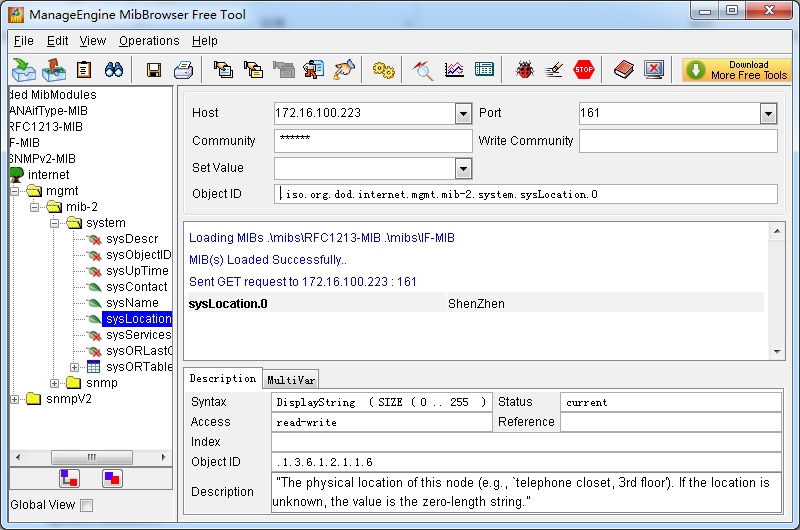Toggle the Global View checkbox
800x530 pixels.
(x=87, y=506)
